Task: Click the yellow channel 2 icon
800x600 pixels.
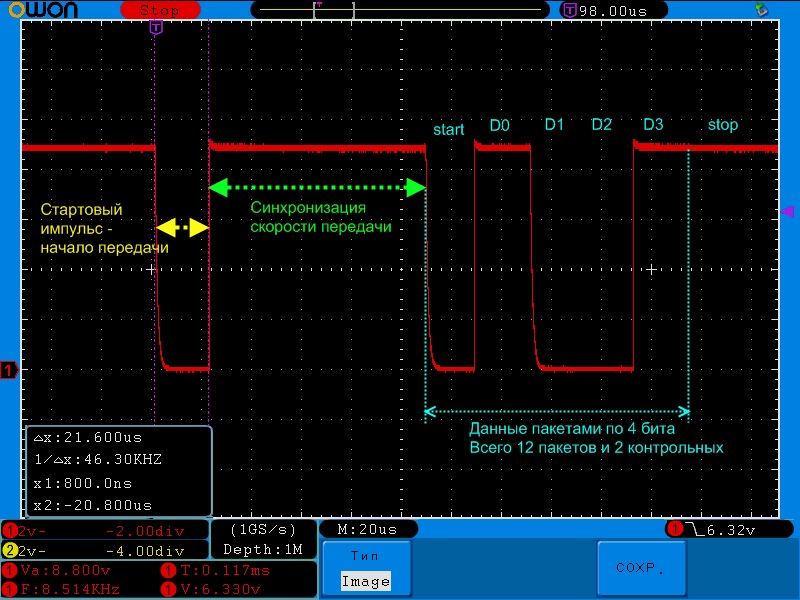Action: (10, 551)
